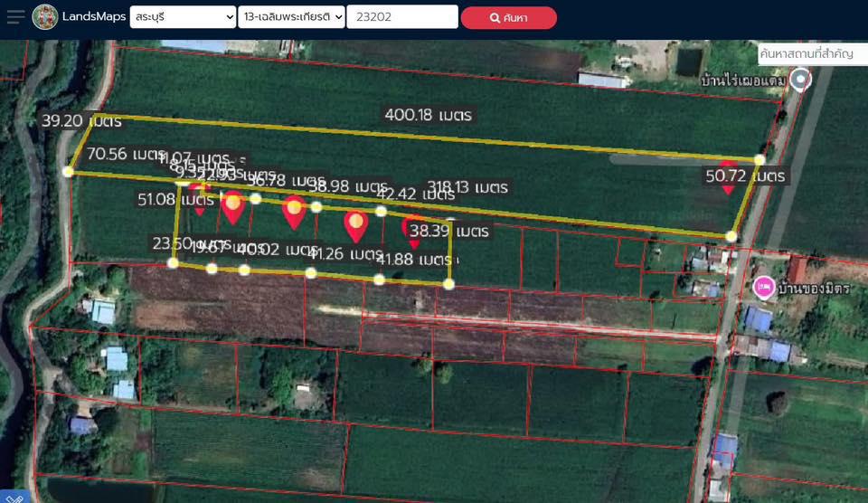
Task: Expand the 13-เฉลิมพระเกียรติ district dropdown
Action: pos(291,16)
